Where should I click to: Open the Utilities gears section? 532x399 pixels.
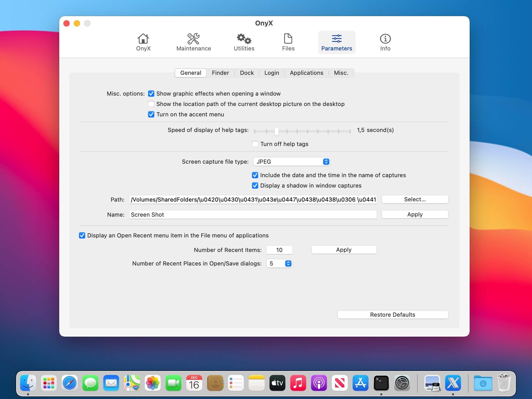[244, 42]
